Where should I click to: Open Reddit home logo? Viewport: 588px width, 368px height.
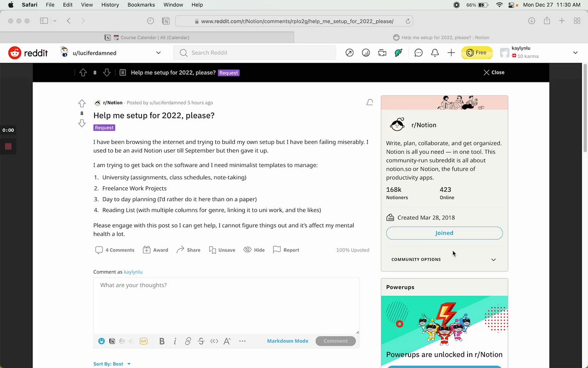pyautogui.click(x=28, y=53)
